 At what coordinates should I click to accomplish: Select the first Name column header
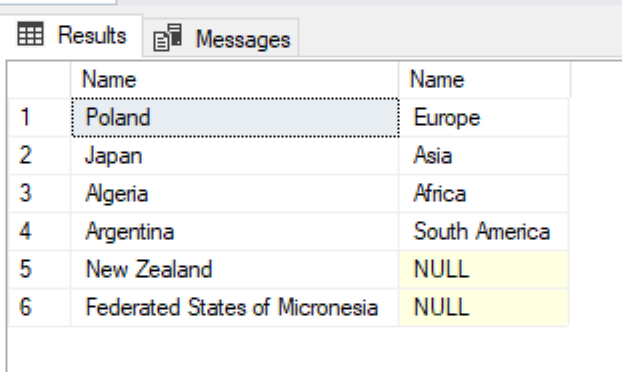coord(234,79)
